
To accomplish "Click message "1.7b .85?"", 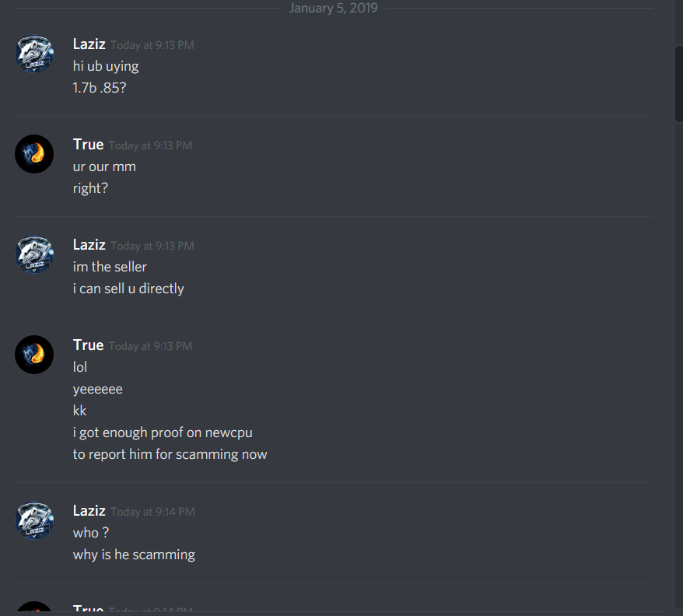I will coord(100,88).
